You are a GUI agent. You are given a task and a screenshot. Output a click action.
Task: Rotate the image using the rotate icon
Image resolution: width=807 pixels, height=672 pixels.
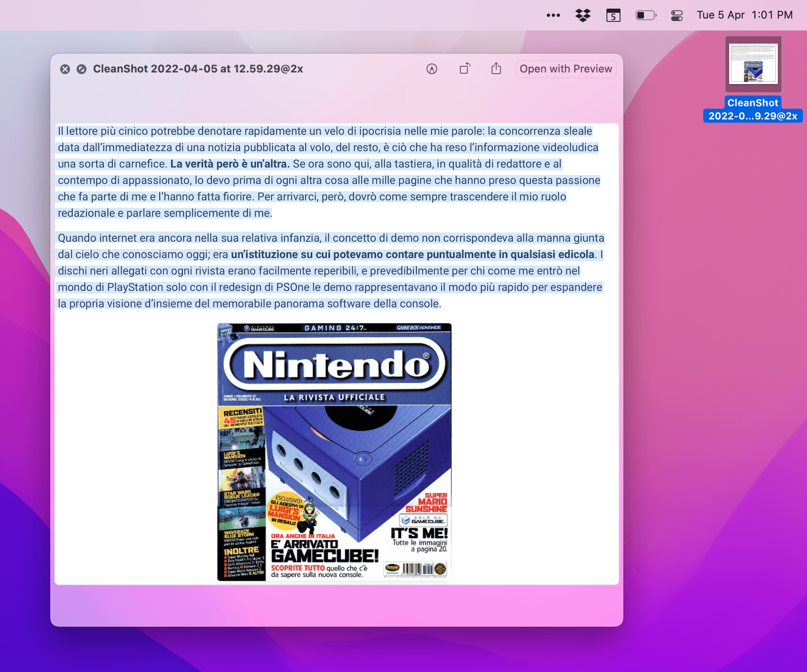point(465,68)
